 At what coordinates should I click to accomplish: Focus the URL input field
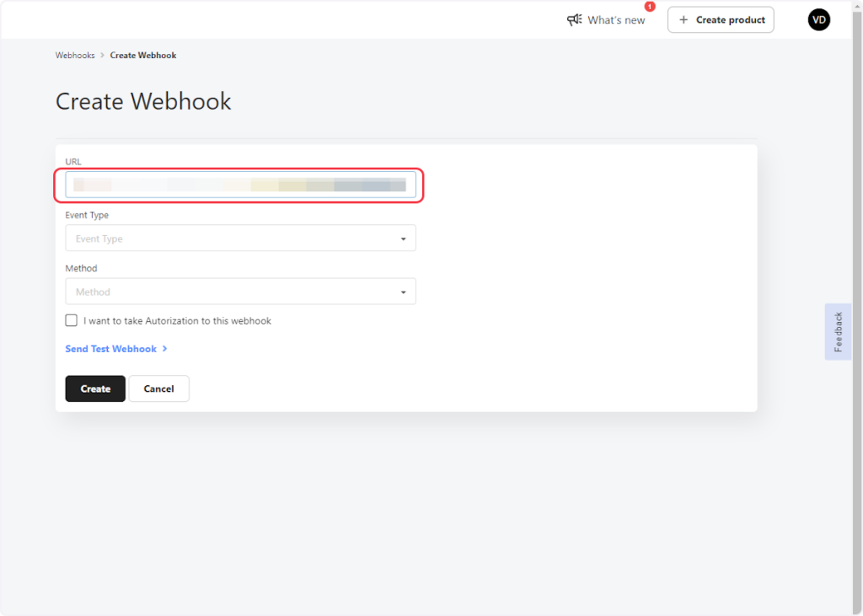240,185
